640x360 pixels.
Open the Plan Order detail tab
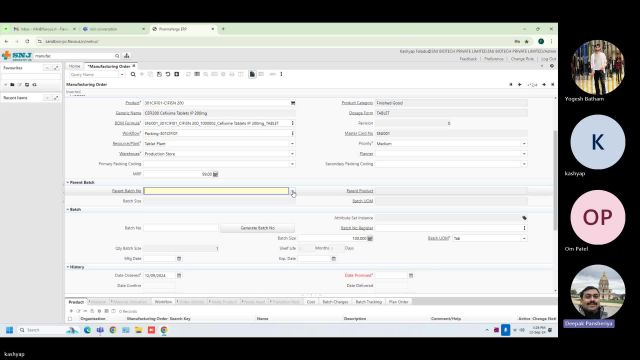coord(398,302)
